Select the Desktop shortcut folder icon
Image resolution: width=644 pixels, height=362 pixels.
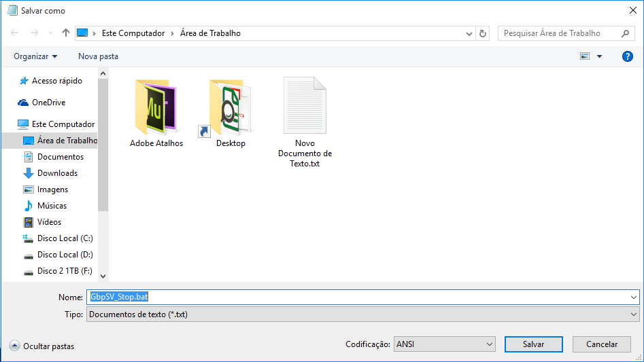click(x=231, y=107)
